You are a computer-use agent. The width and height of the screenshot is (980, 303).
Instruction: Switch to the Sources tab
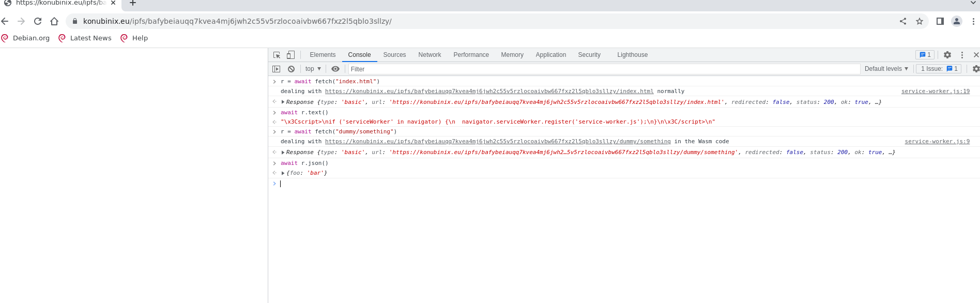tap(394, 55)
